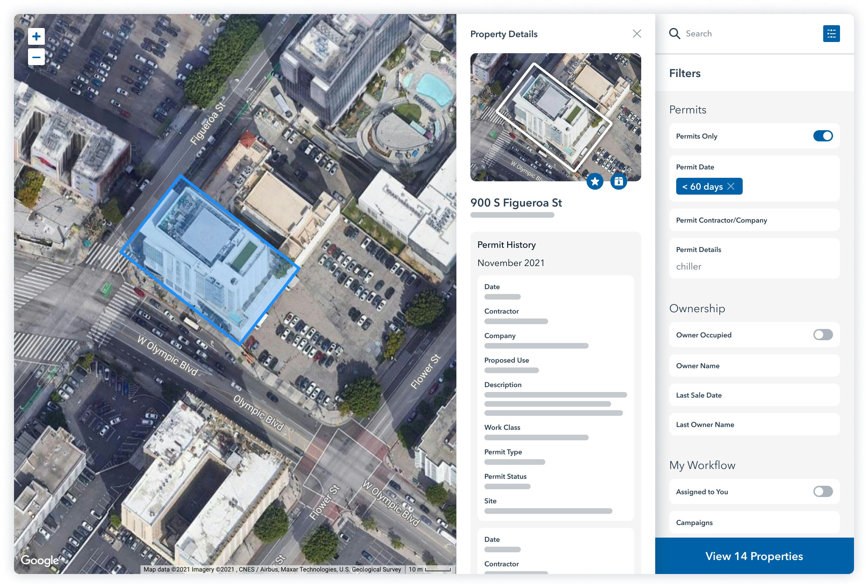Archive the property using the box icon
This screenshot has width=868, height=588.
tap(618, 181)
